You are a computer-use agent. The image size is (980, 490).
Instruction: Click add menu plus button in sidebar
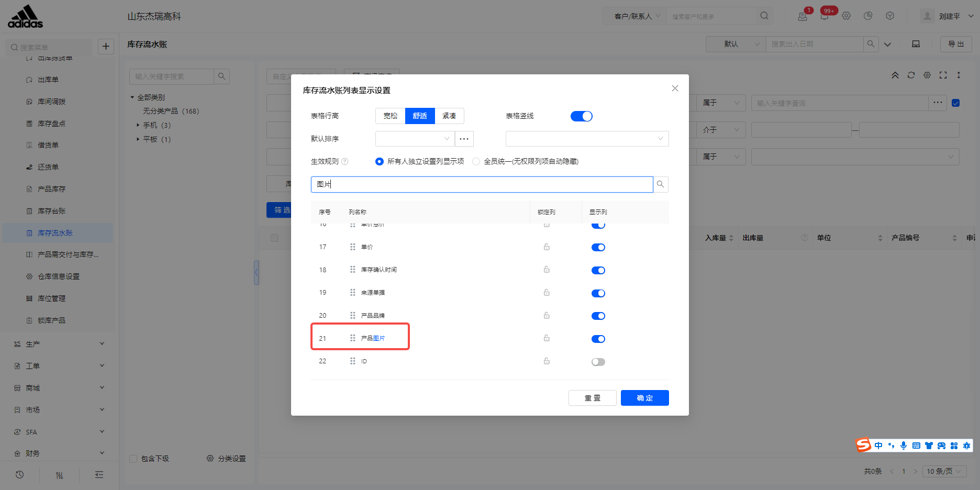point(106,47)
